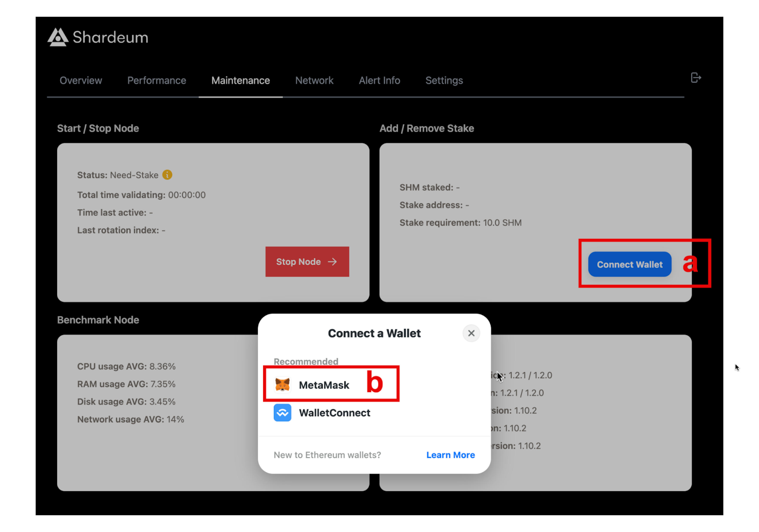Click the logout icon at top right
The image size is (759, 532).
(696, 78)
